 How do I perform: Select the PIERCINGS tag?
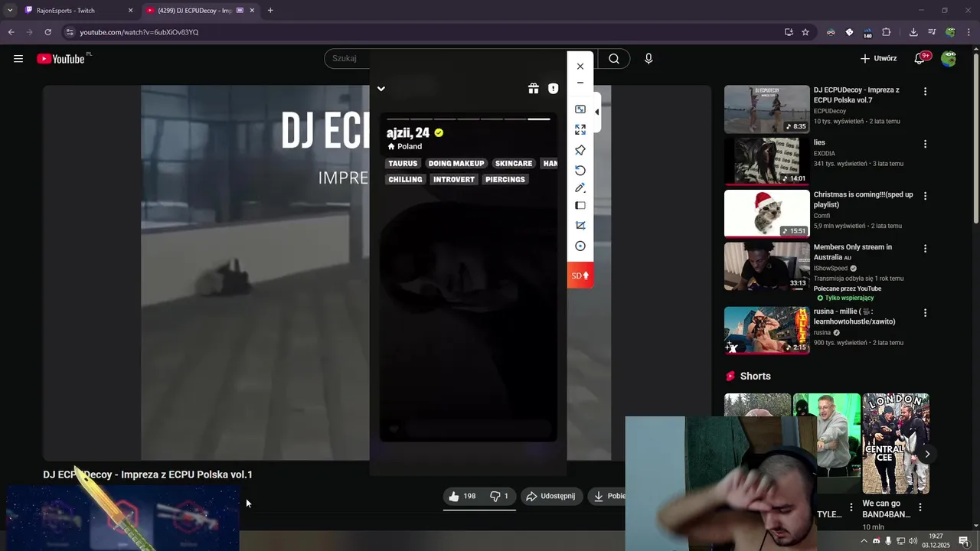point(505,180)
